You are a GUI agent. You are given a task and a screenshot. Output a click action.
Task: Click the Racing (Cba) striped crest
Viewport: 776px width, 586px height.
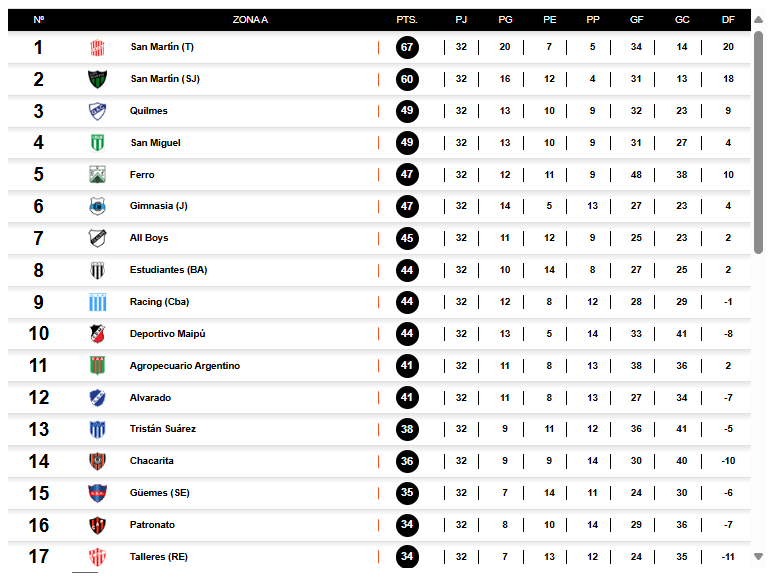[97, 302]
